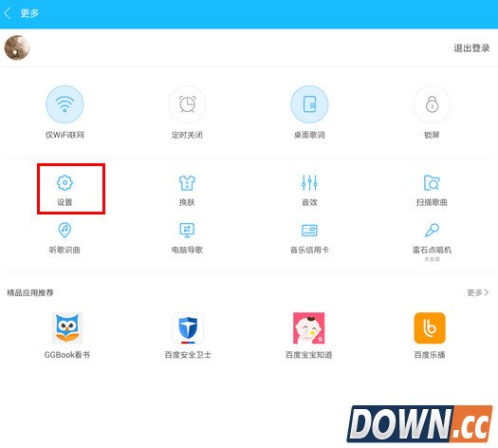Open 设置 via the gear icon
498x448 pixels.
65,182
